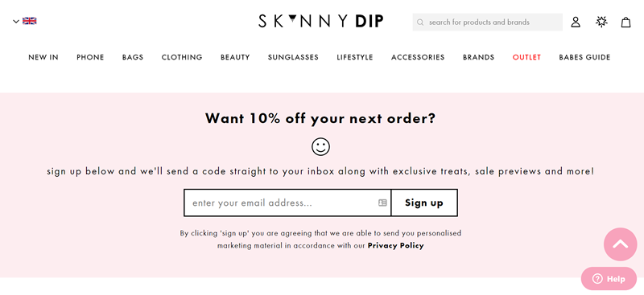Open the CLOTHING menu
Screen dimensions: 644x295
[x=182, y=57]
